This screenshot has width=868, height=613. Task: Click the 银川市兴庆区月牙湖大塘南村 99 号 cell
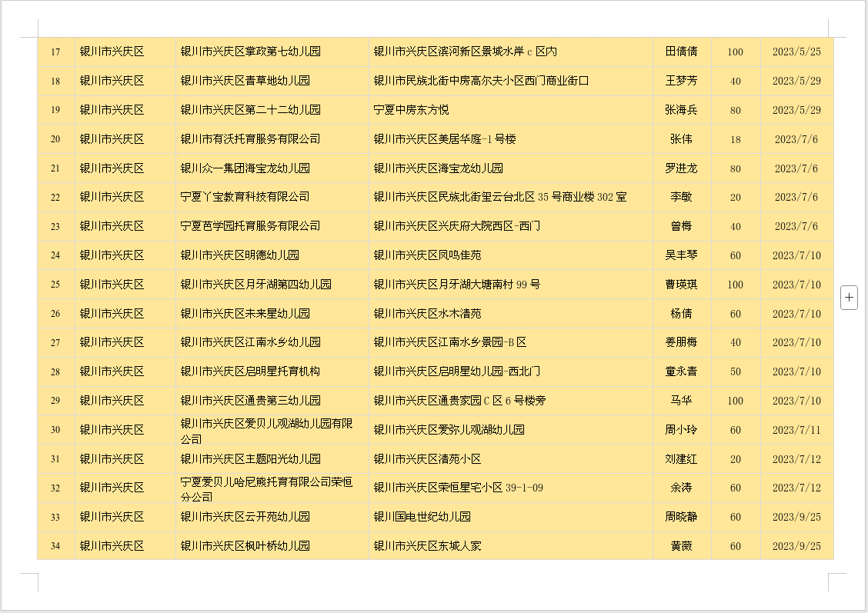pos(457,285)
